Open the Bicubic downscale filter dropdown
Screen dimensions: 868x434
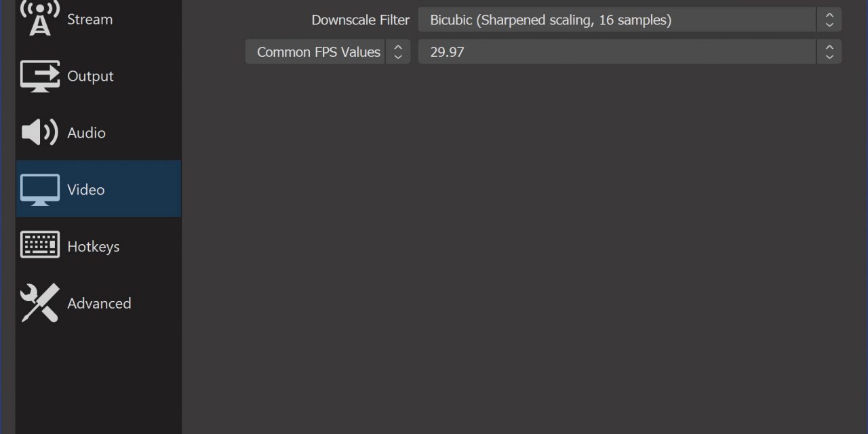click(x=616, y=20)
